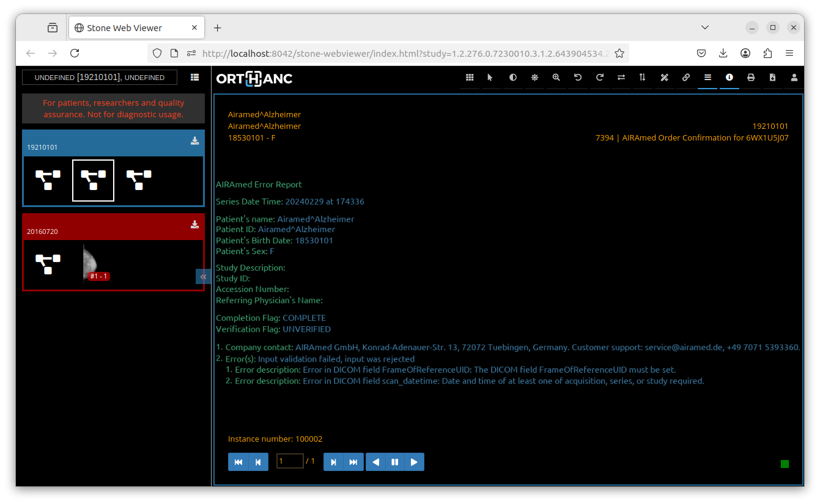Click the frame number input field
This screenshot has height=504, width=820.
[290, 461]
